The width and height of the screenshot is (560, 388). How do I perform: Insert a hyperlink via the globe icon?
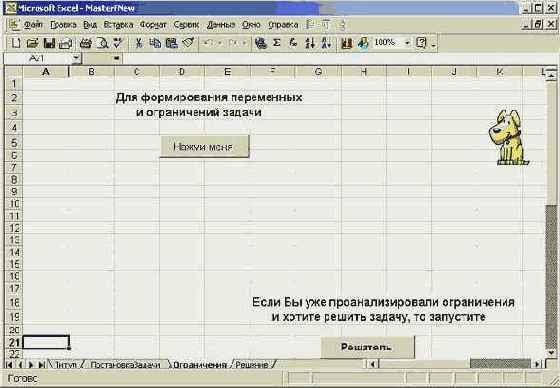(261, 44)
